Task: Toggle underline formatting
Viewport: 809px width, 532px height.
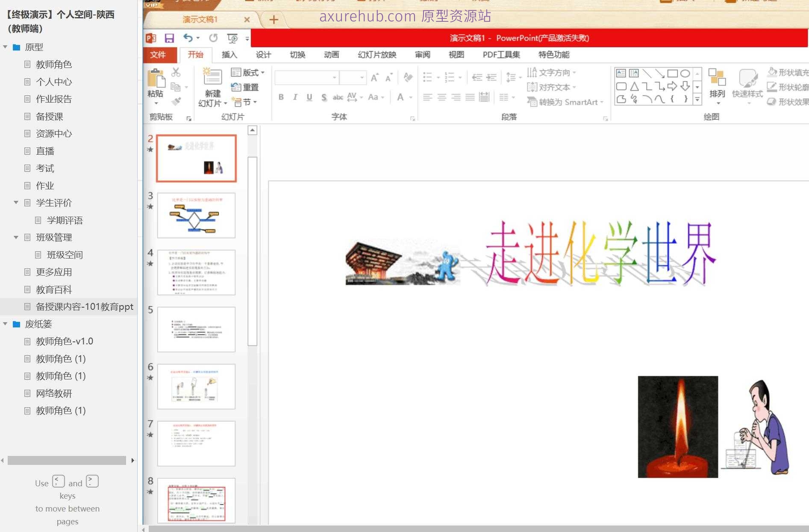Action: coord(309,97)
